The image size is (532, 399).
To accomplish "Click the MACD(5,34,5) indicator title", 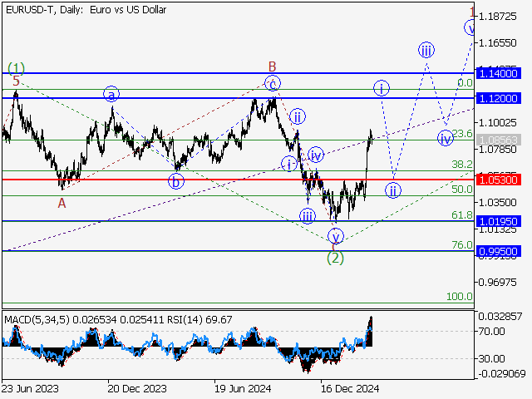I will (40, 319).
